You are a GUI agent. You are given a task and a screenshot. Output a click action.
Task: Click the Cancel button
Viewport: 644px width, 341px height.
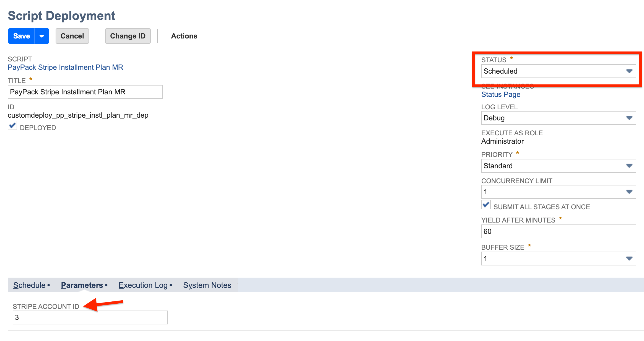point(72,36)
